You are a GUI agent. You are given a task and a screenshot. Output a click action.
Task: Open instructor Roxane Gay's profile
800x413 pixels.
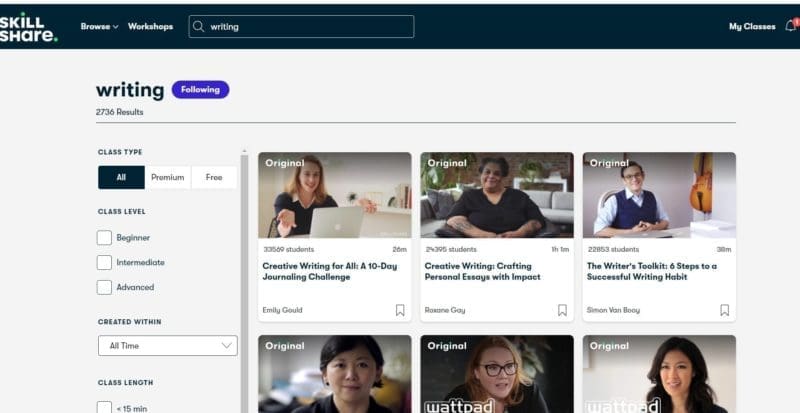pos(445,310)
